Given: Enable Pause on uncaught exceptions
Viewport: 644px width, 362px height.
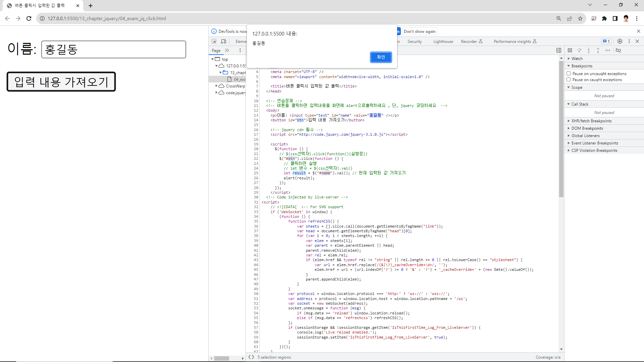Looking at the screenshot, I should click(569, 73).
